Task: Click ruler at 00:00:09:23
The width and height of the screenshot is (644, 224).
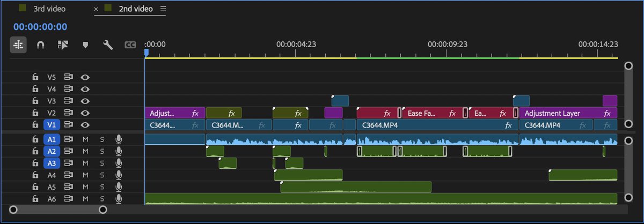Action: click(x=447, y=45)
